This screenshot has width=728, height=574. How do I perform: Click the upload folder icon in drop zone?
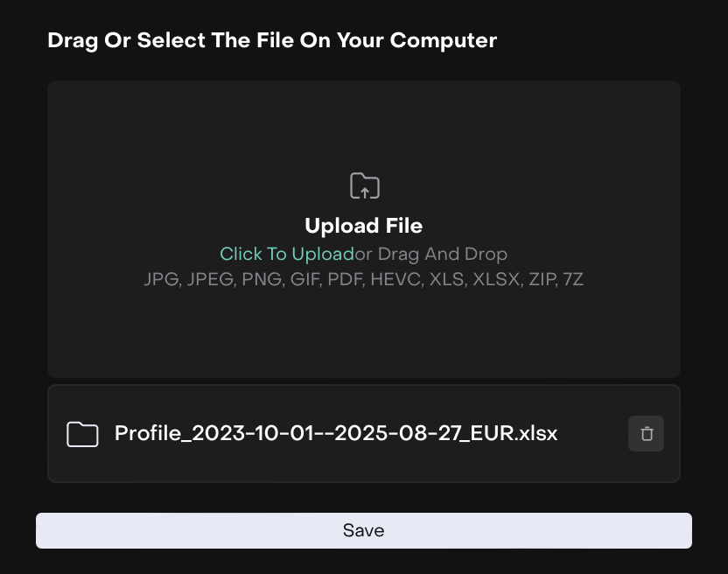pos(364,185)
